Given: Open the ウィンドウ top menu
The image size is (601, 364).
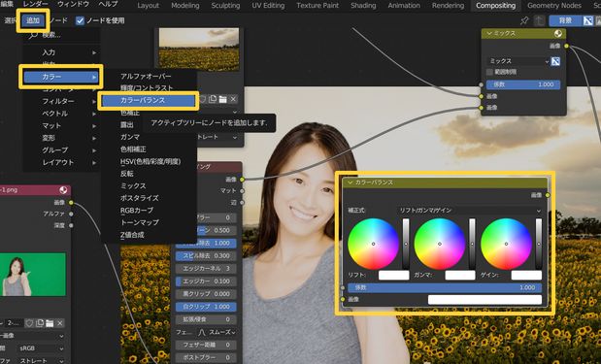Looking at the screenshot, I should pos(73,4).
